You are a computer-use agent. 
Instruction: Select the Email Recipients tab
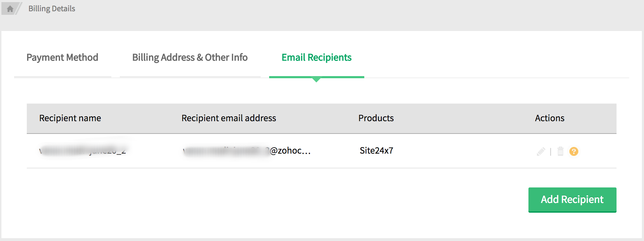[316, 57]
